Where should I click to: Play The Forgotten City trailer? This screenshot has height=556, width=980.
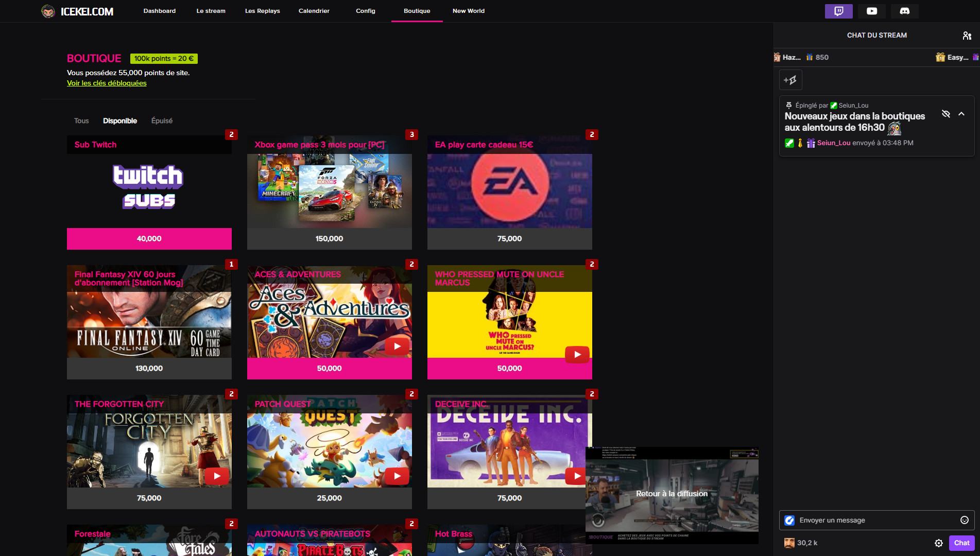(217, 476)
